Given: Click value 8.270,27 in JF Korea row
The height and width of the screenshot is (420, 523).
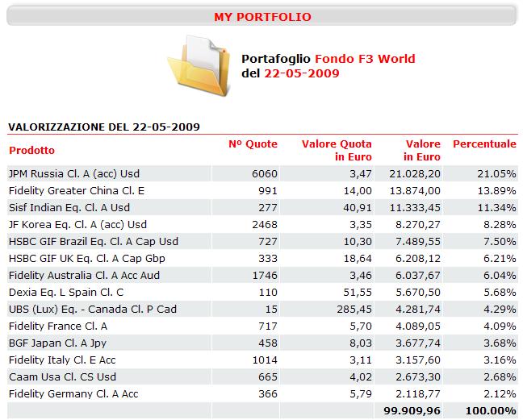Looking at the screenshot, I should (418, 225).
